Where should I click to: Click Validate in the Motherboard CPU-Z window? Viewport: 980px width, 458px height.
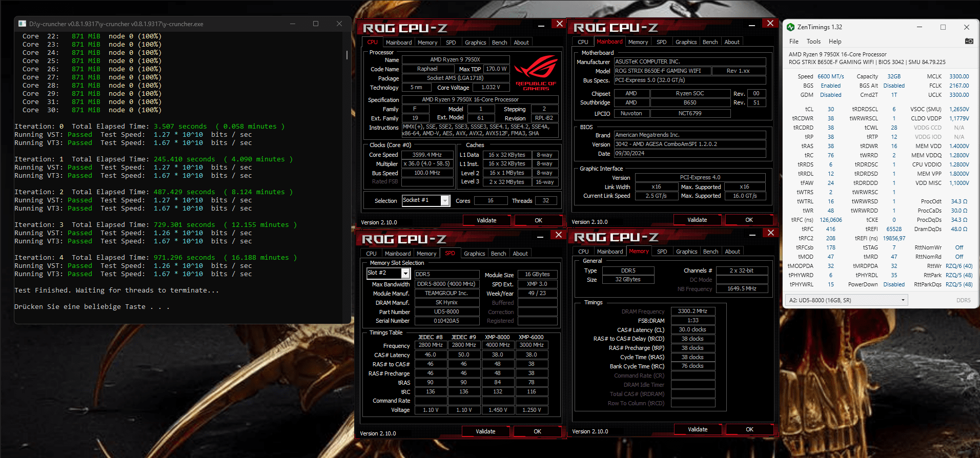[697, 220]
